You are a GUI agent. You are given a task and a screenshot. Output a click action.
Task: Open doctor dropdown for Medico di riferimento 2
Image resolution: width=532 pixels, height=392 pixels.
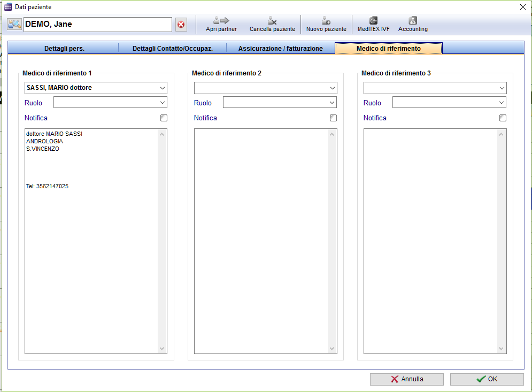click(332, 88)
